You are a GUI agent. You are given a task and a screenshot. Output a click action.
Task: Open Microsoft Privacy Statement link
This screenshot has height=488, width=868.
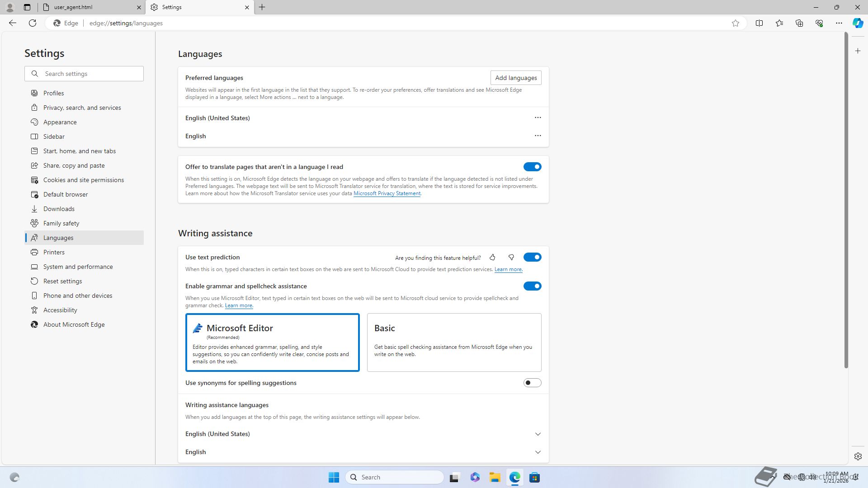tap(387, 193)
